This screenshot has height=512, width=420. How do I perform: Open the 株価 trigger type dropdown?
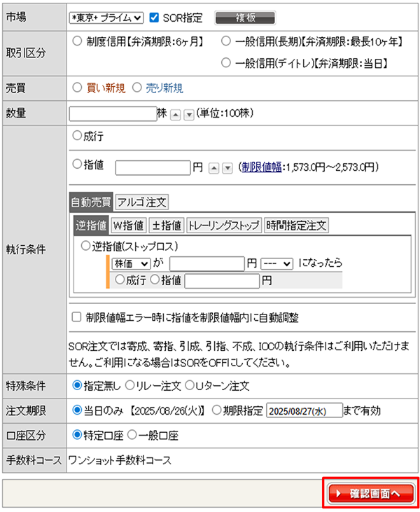tap(132, 263)
